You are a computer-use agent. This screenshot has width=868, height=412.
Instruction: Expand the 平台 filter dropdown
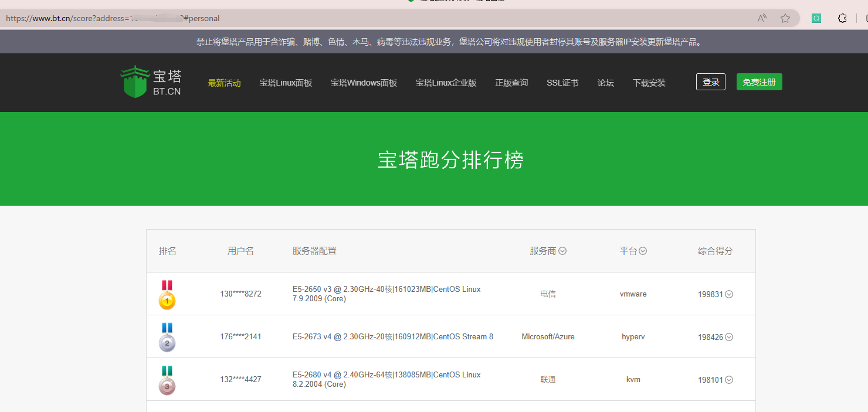[x=643, y=251]
